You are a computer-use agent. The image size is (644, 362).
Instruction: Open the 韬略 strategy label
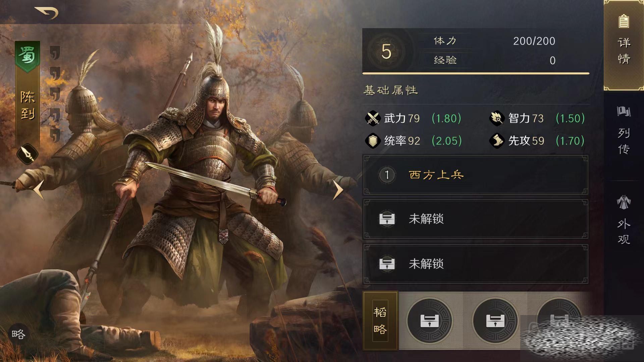point(381,321)
